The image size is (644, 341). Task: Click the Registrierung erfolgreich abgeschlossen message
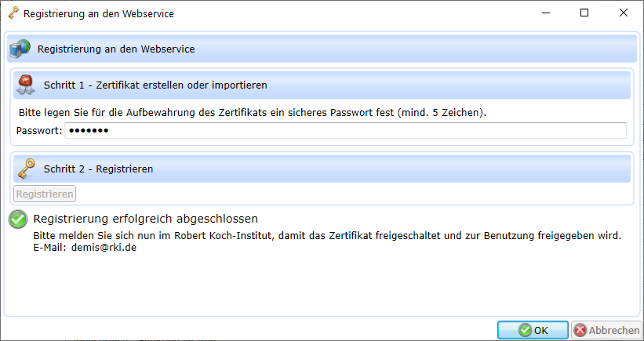click(x=146, y=219)
